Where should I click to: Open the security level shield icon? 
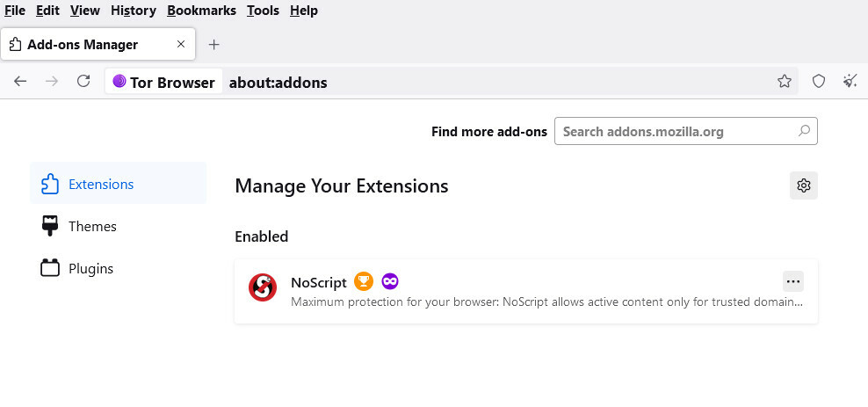pos(819,82)
